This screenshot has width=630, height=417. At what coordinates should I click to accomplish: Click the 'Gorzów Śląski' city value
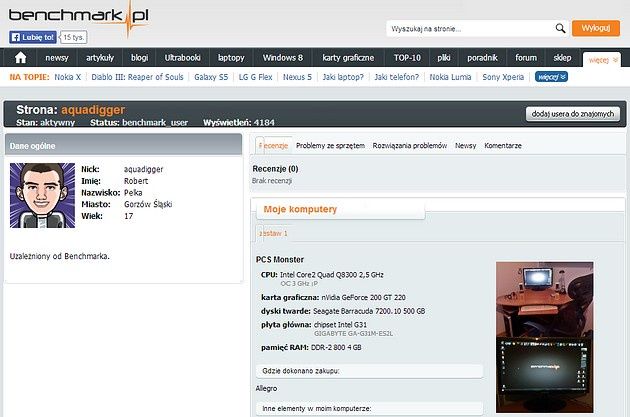coord(148,204)
